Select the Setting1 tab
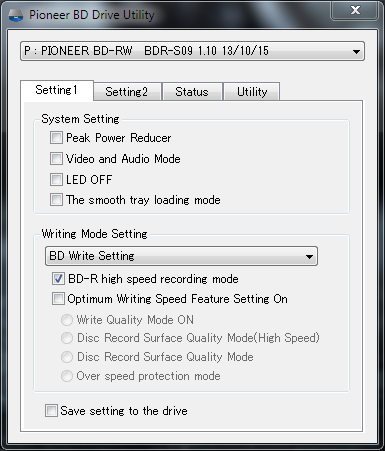 click(57, 90)
